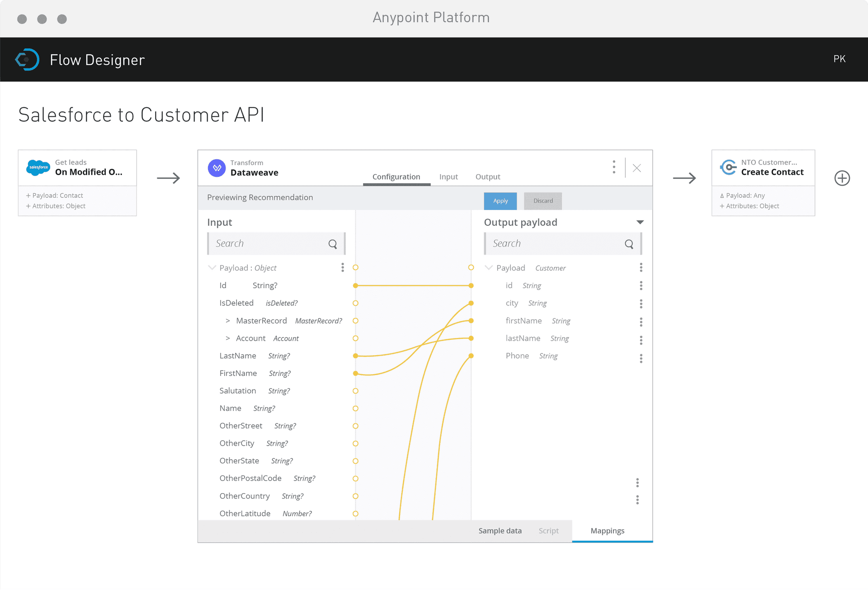Screen dimensions: 868x590
Task: Click the search magnifier in the Input panel
Action: click(333, 243)
